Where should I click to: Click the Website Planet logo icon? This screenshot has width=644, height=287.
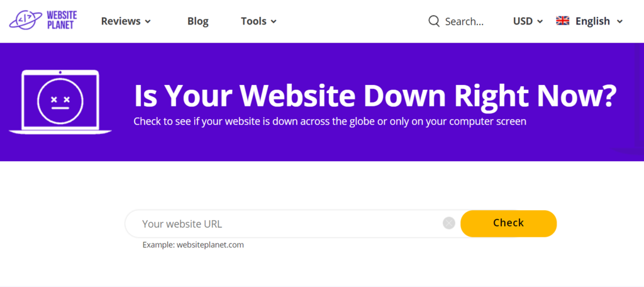[x=25, y=20]
